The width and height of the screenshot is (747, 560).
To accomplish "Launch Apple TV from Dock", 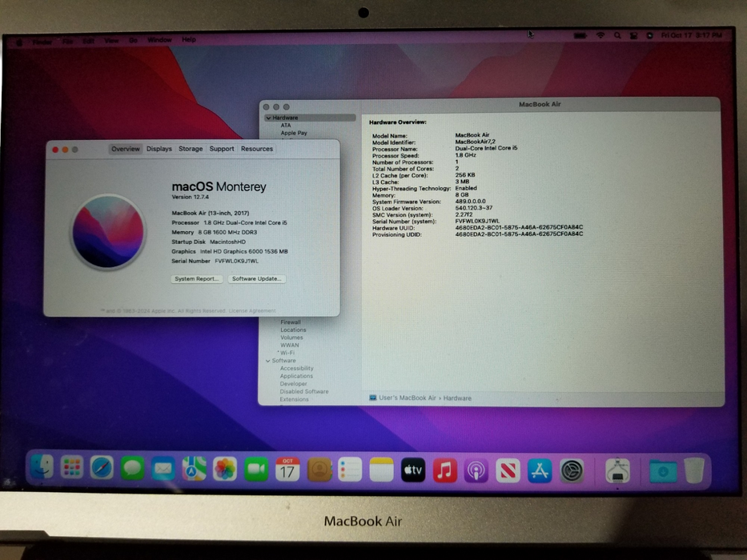I will [x=413, y=470].
